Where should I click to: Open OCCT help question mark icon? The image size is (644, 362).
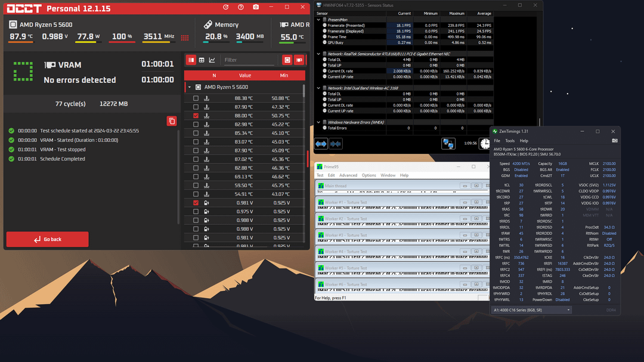click(241, 7)
